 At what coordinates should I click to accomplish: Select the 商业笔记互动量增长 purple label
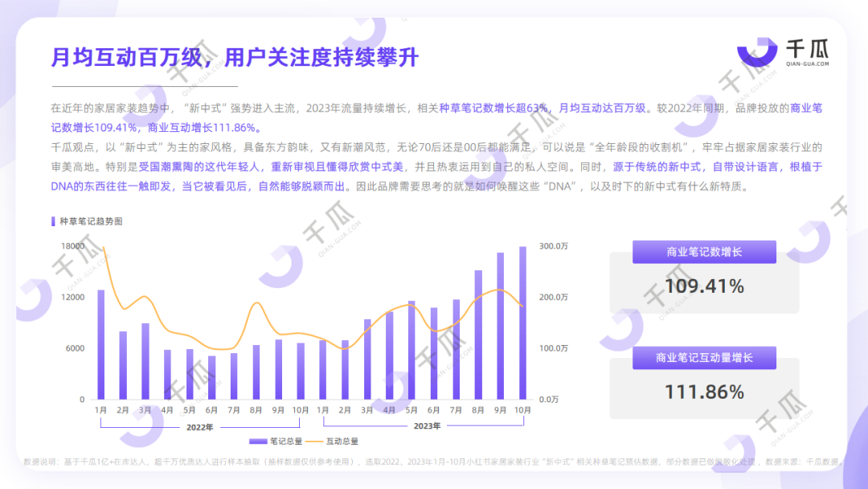[704, 358]
